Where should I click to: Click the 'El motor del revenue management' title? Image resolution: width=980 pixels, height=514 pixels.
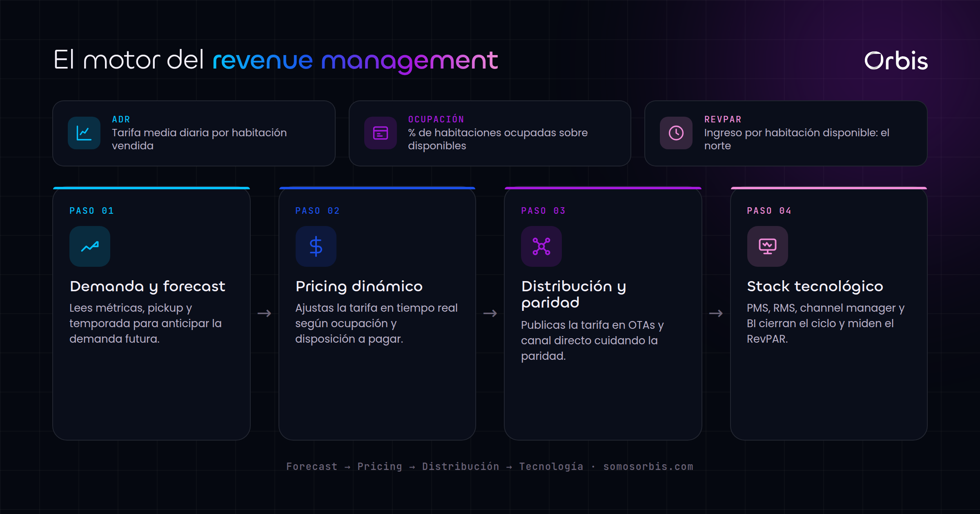point(276,61)
